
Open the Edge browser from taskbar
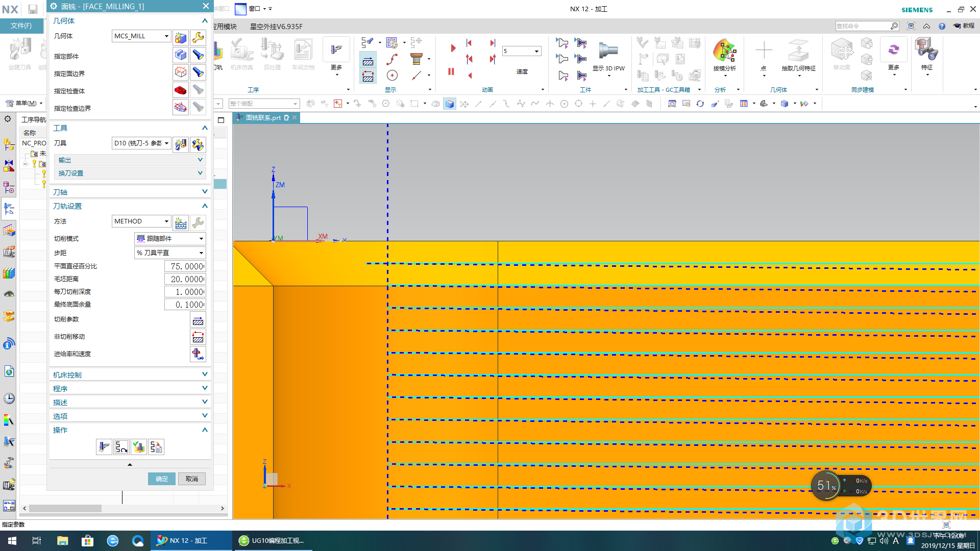[113, 541]
